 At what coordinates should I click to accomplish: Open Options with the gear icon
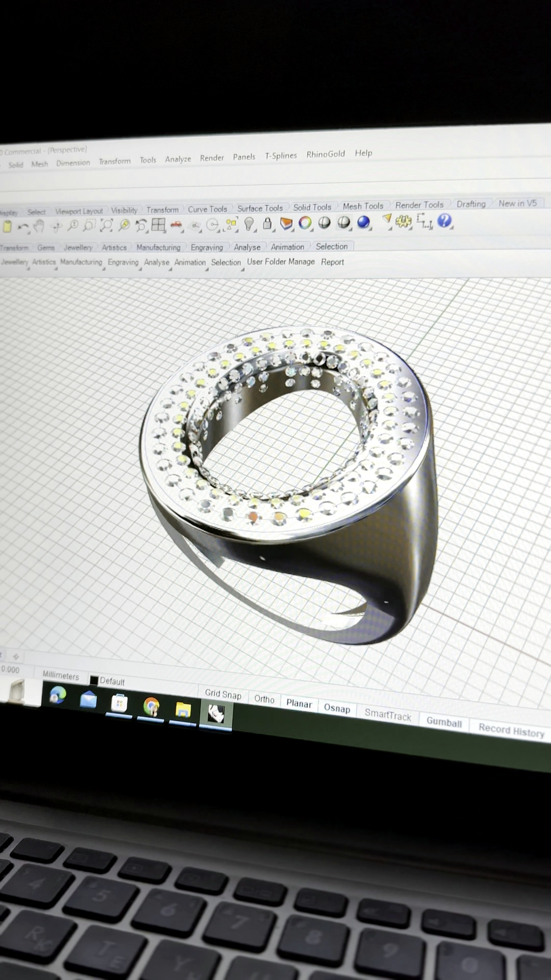(x=403, y=221)
